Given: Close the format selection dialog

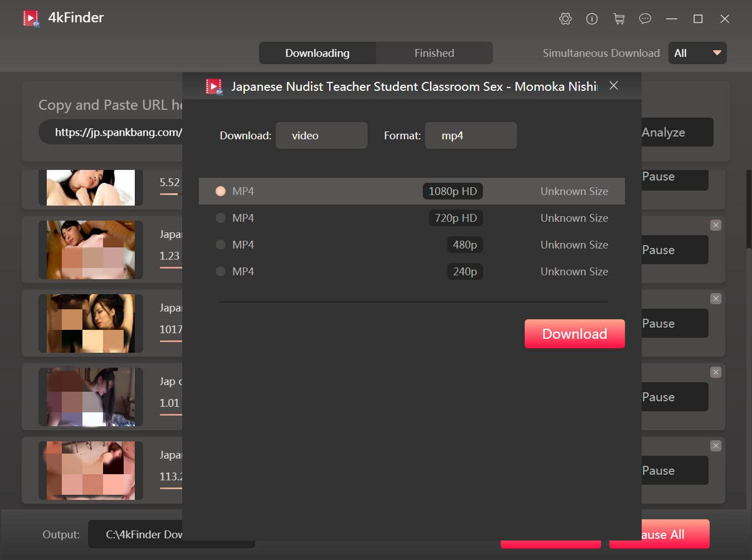Looking at the screenshot, I should click(613, 86).
